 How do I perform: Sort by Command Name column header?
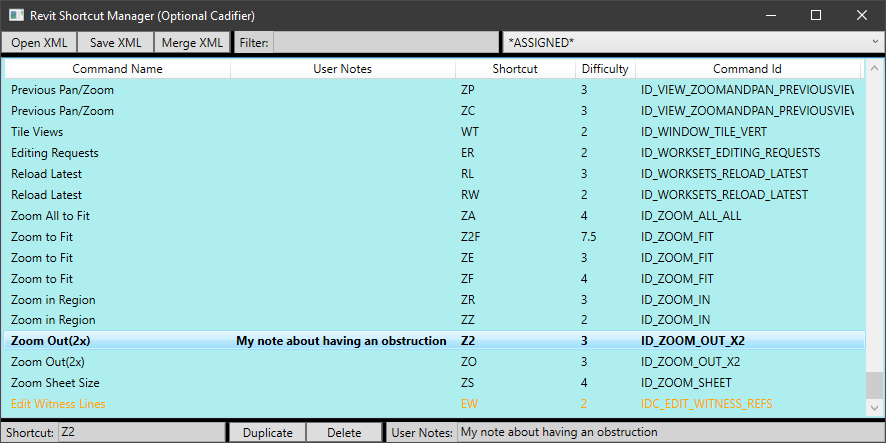(x=118, y=69)
